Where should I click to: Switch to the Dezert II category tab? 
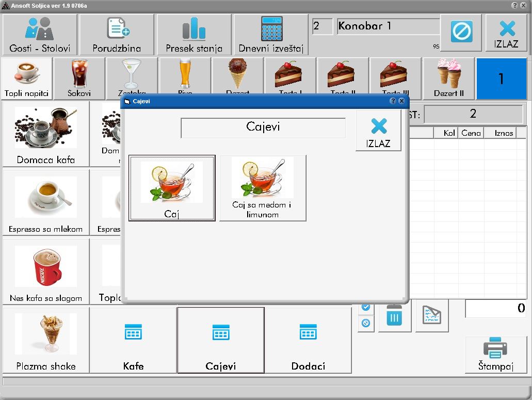point(448,78)
